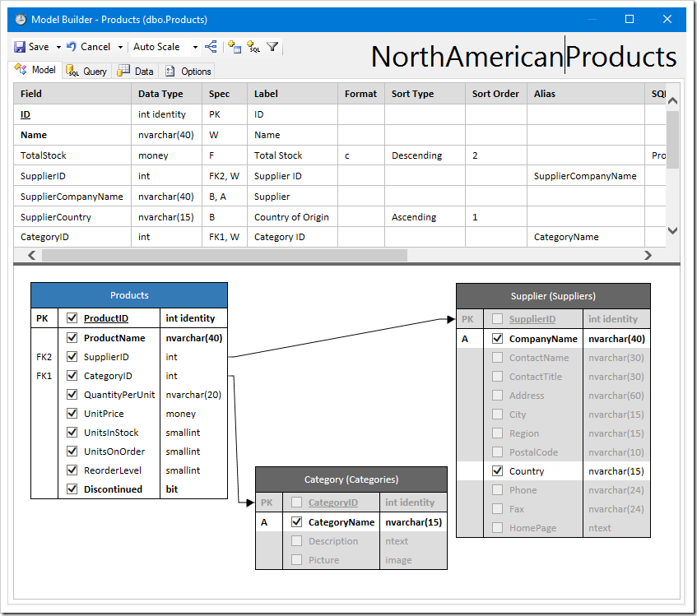Click the NorthAmericanProducts model name field
697x616 pixels.
click(x=523, y=57)
